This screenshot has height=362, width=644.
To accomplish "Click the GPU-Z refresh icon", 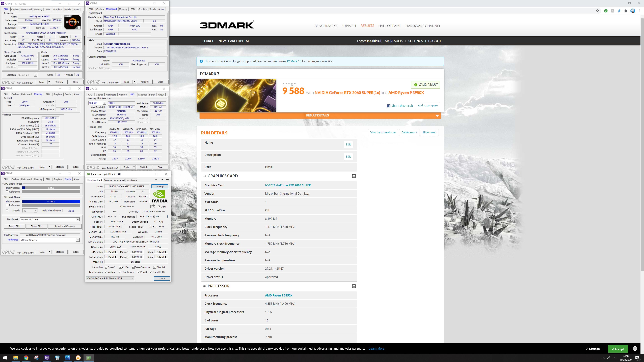I will (x=162, y=180).
